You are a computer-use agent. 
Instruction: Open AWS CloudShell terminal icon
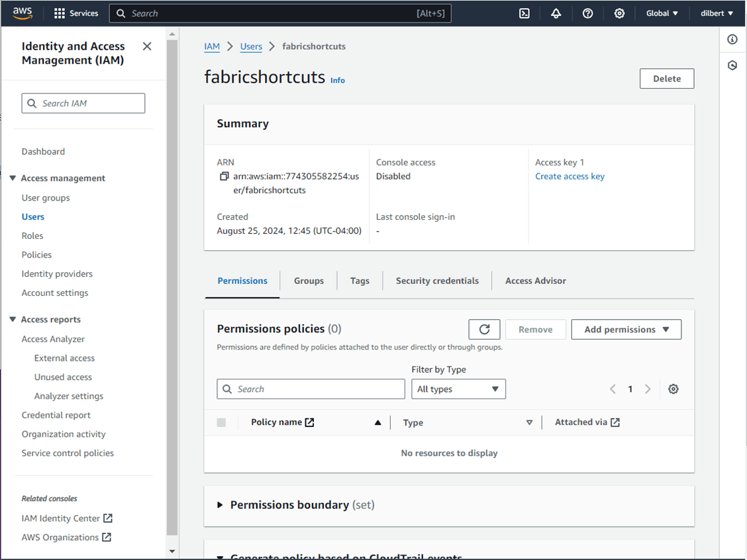[x=524, y=13]
